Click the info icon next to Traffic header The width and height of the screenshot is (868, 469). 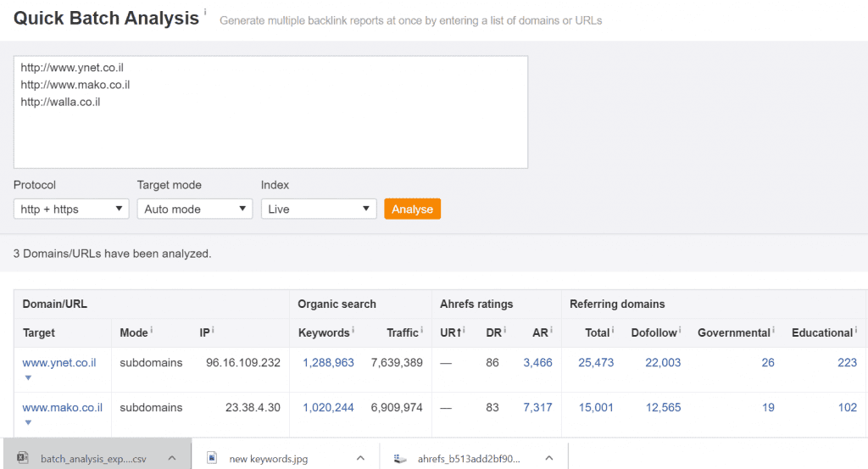pyautogui.click(x=422, y=329)
